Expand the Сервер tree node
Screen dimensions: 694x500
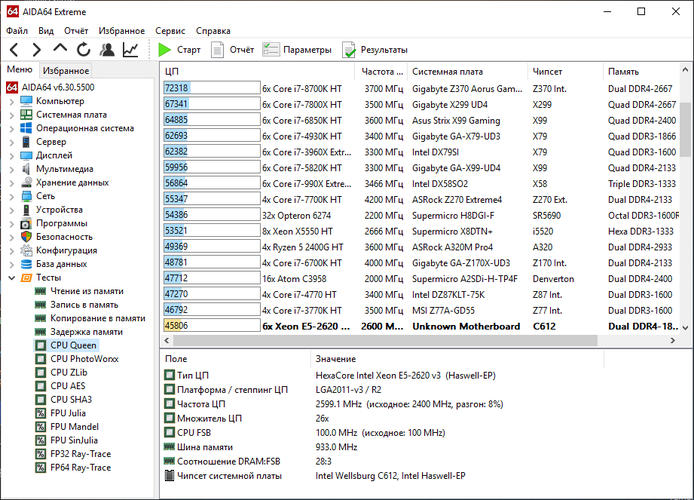point(12,142)
